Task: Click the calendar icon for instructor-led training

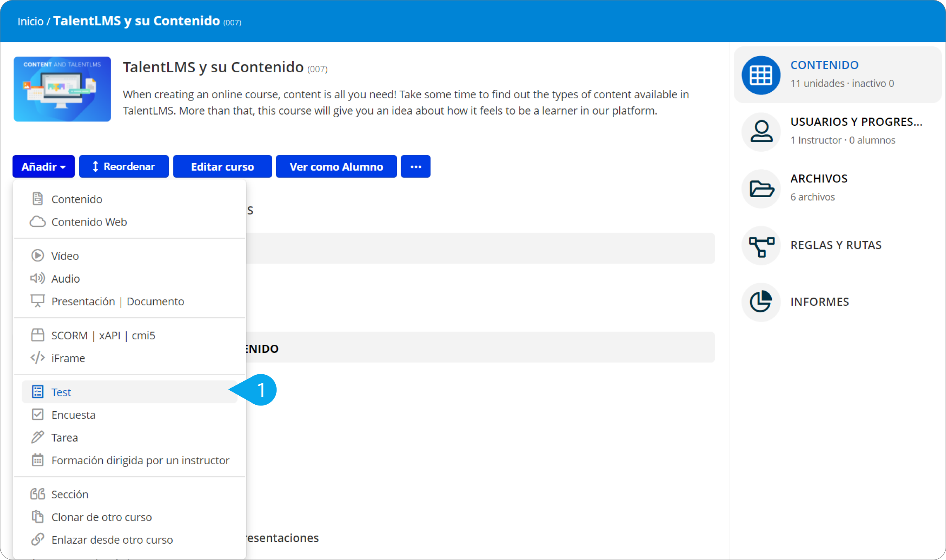Action: click(x=37, y=460)
